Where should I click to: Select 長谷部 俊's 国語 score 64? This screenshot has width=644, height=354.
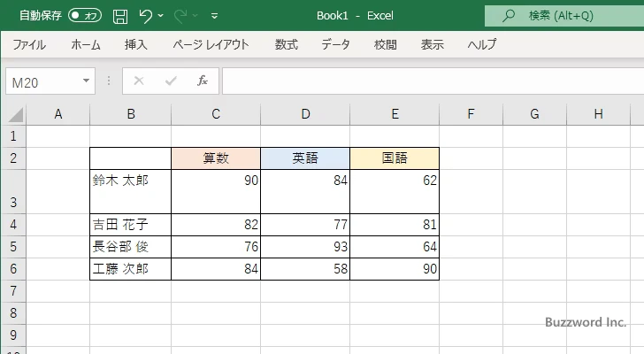(x=395, y=247)
